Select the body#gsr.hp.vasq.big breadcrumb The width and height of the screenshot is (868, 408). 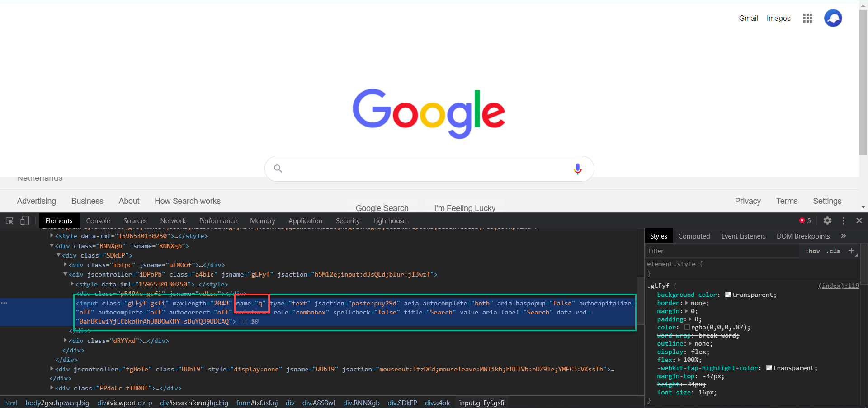point(57,403)
